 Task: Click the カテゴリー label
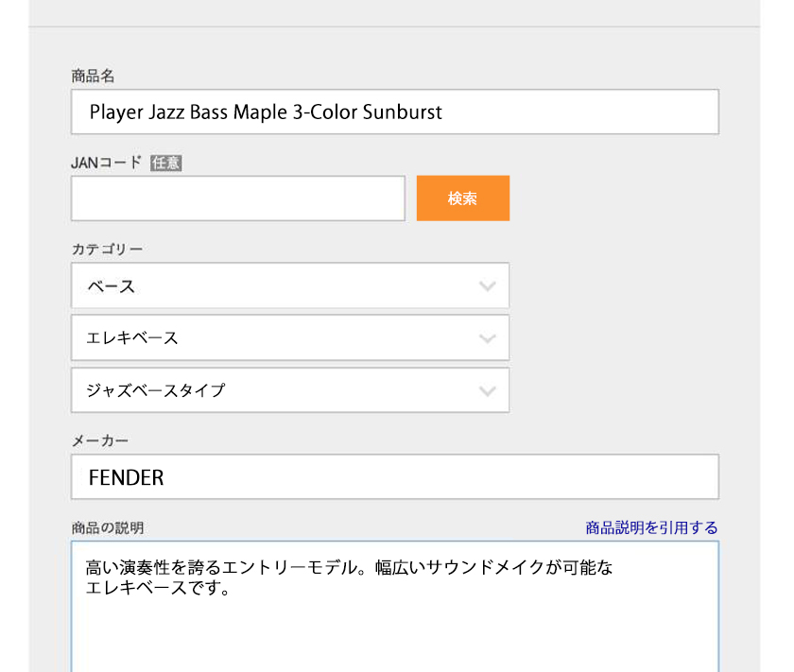[x=107, y=250]
